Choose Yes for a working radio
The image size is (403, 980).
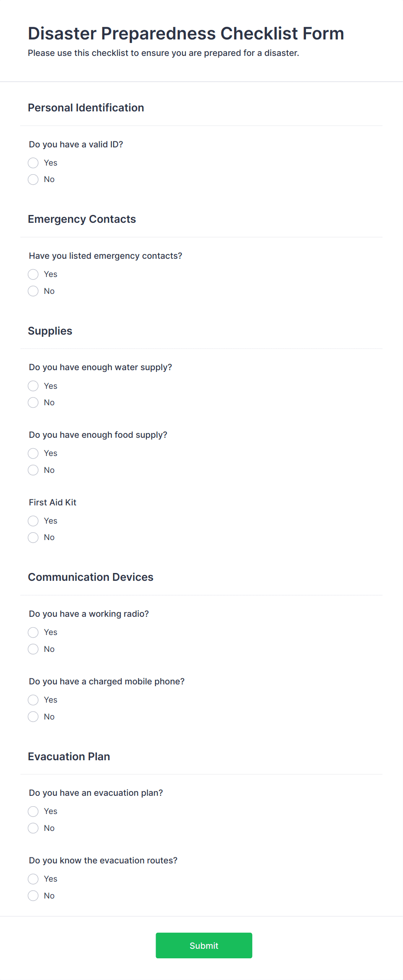coord(33,632)
